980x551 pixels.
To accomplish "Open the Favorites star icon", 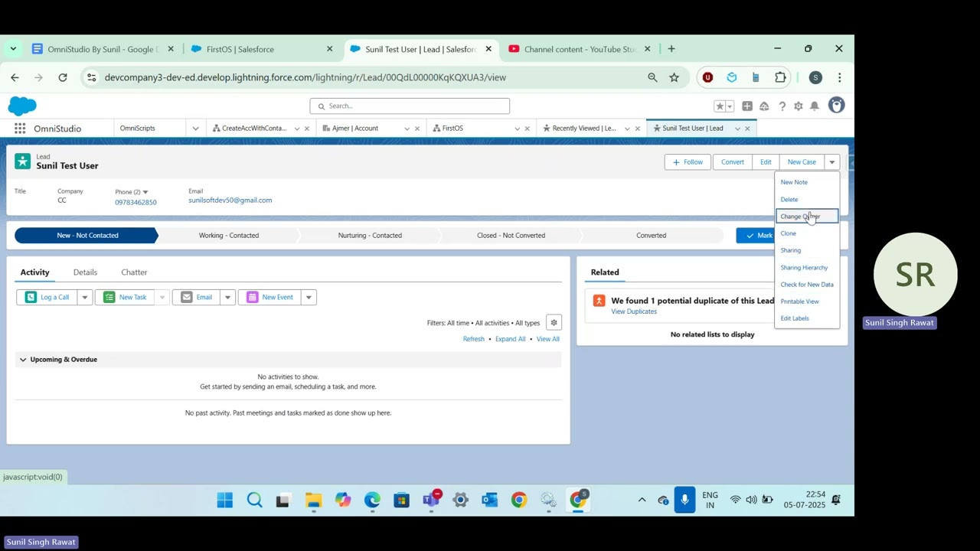I will pyautogui.click(x=719, y=106).
